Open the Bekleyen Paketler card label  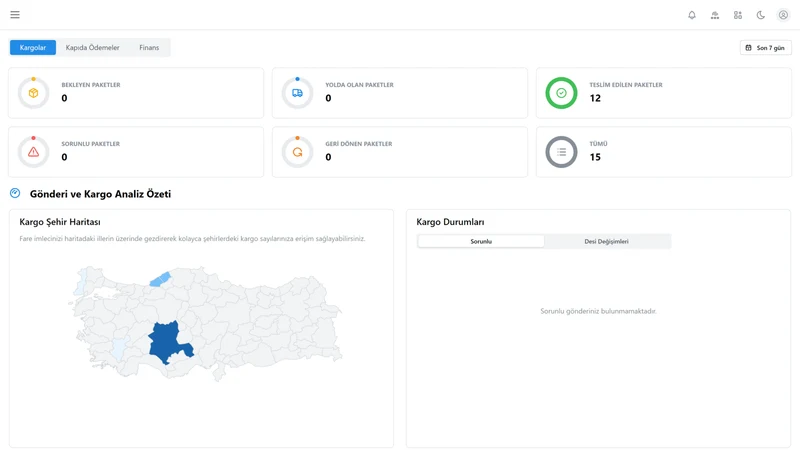tap(91, 85)
